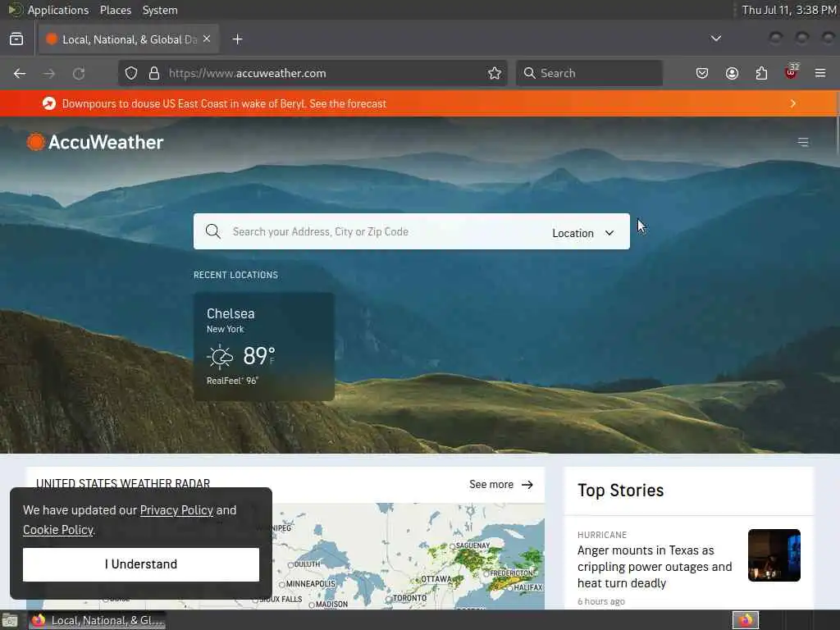
Task: Click the See more arrow on radar
Action: pos(527,484)
